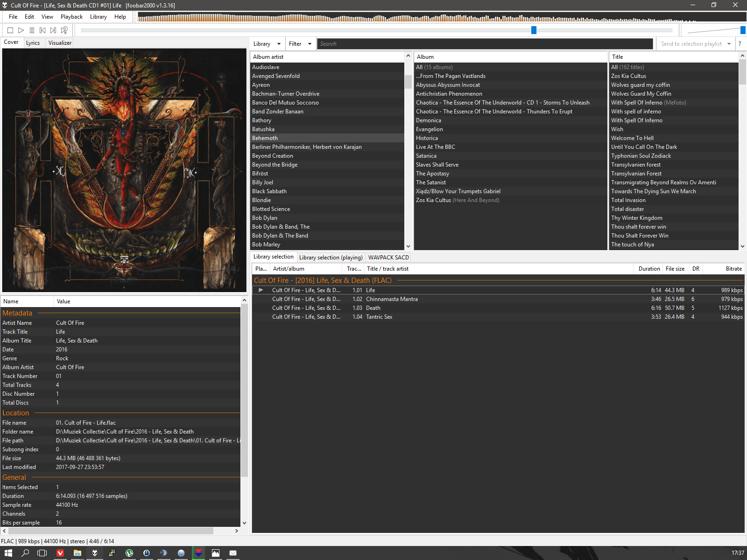
Task: Play a random track
Action: point(64,30)
